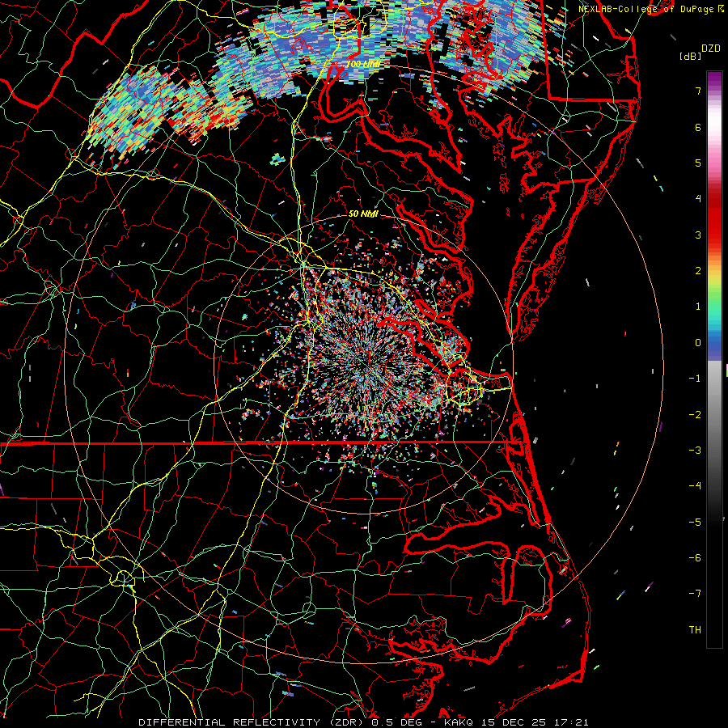
Task: Select the -4 dB scale label
Action: tap(695, 486)
